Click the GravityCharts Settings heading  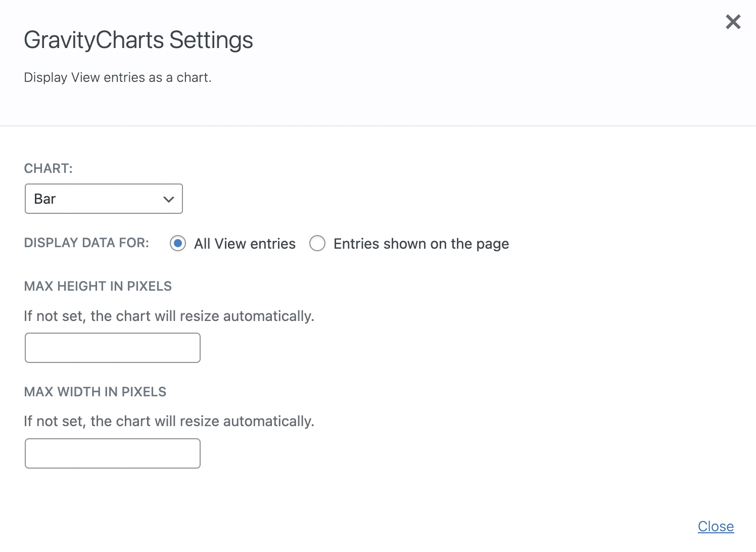click(138, 39)
